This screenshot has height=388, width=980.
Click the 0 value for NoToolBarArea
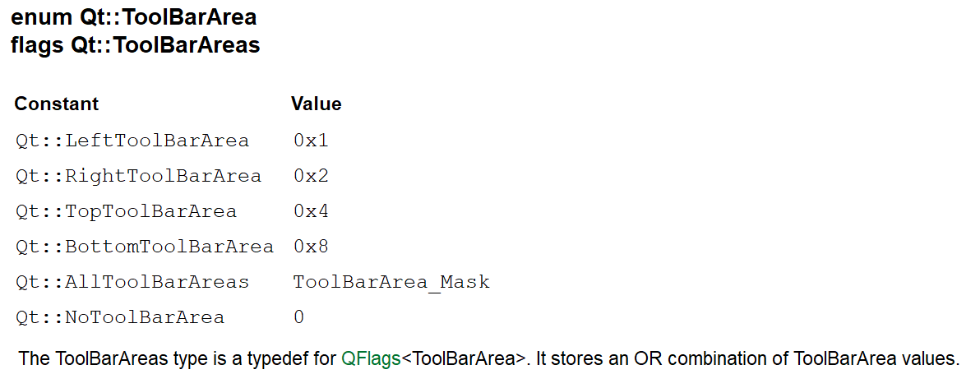pyautogui.click(x=298, y=318)
